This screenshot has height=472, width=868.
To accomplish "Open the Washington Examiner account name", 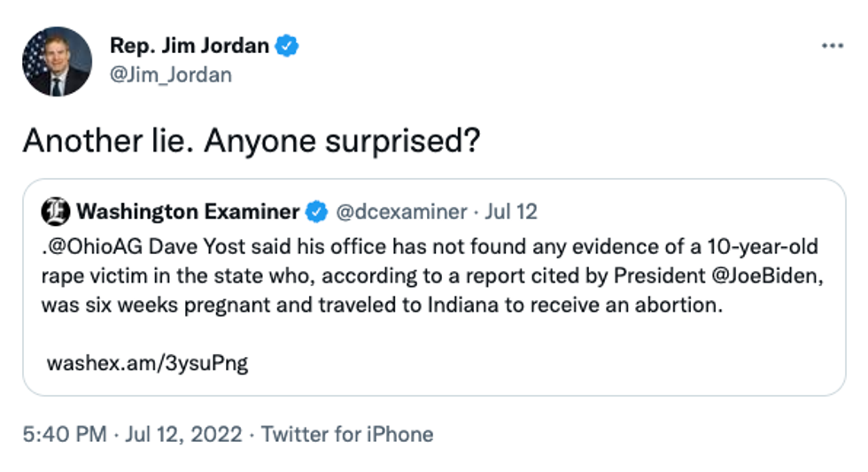I will 188,212.
